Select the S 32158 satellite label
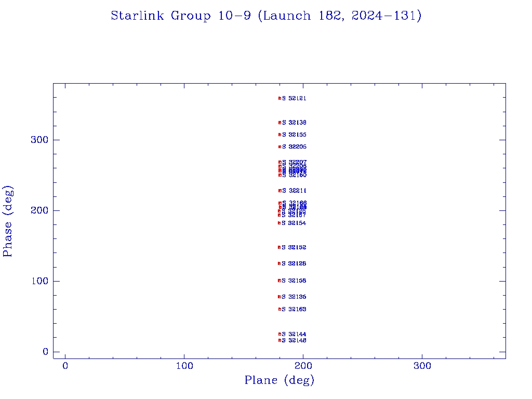The image size is (532, 399). (294, 281)
